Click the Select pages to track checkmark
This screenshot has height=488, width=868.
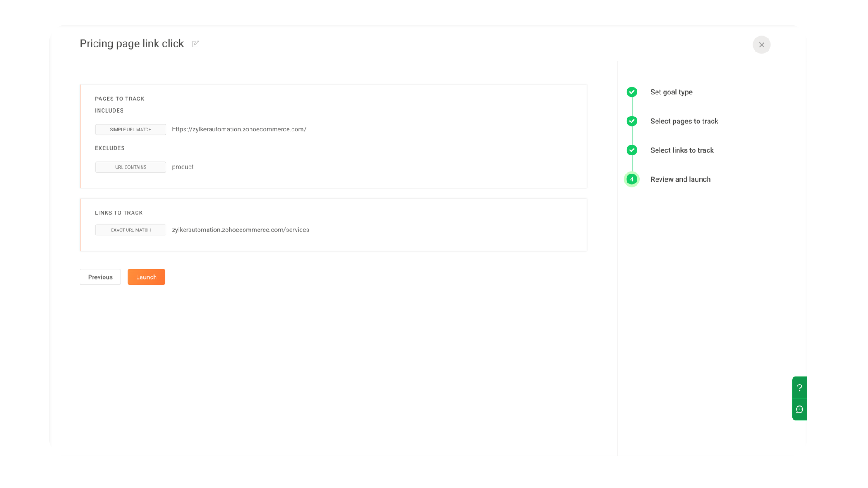tap(632, 121)
